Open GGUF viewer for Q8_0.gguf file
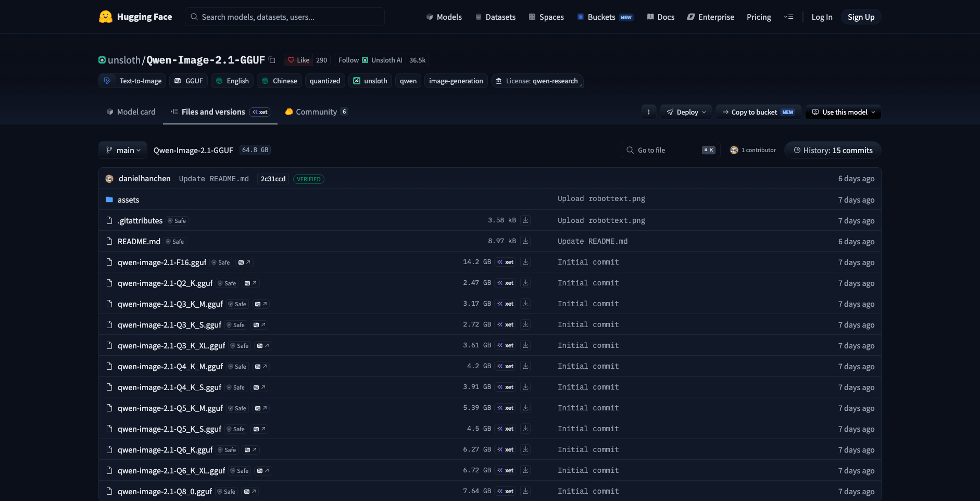980x501 pixels. coord(250,492)
